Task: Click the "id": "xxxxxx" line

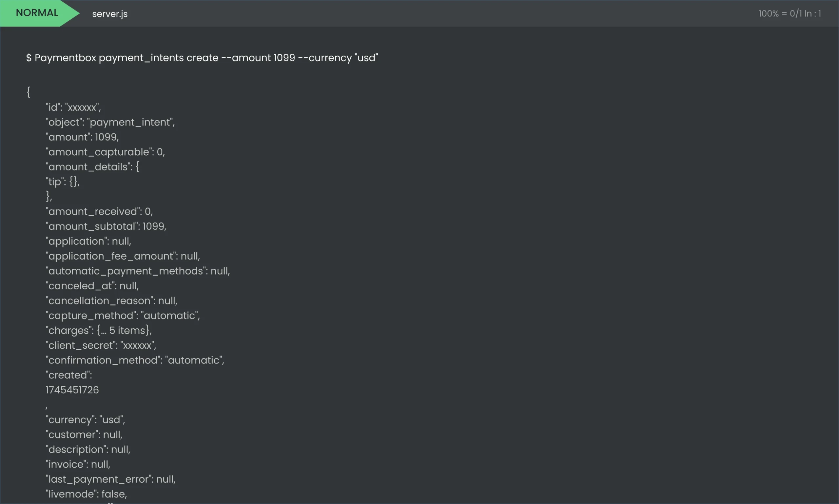Action: tap(73, 107)
